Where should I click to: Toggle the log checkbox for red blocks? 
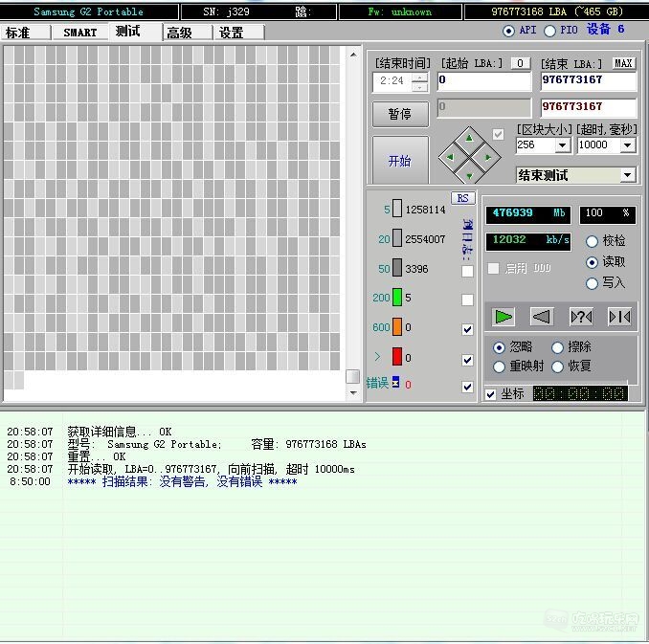467,360
